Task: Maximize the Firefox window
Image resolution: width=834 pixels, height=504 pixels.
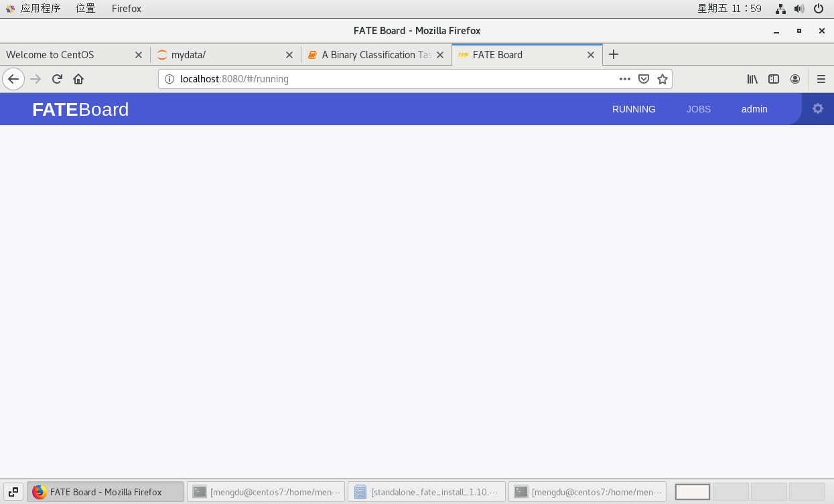Action: point(799,31)
